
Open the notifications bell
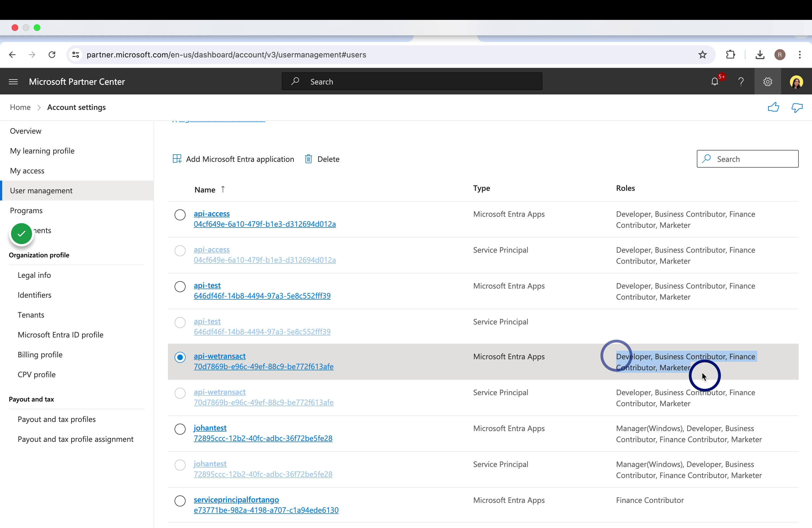point(715,81)
